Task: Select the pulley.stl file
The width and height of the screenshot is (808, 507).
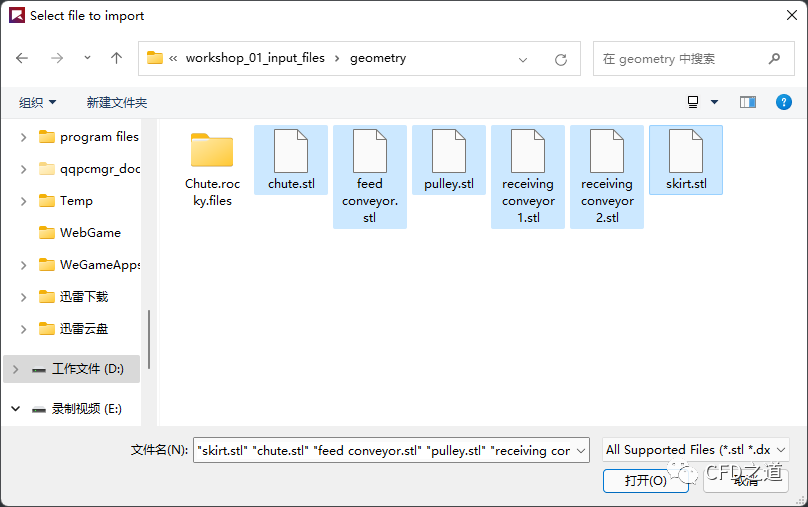Action: tap(449, 160)
